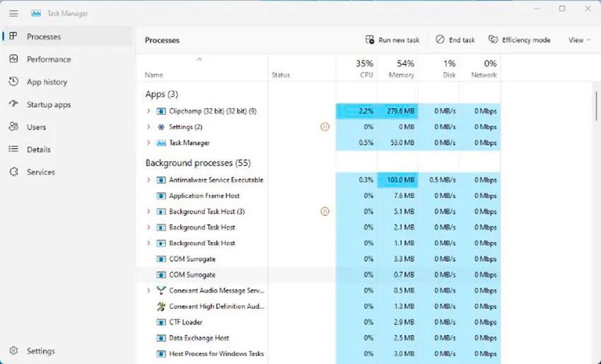Open the View dropdown menu

(x=579, y=40)
